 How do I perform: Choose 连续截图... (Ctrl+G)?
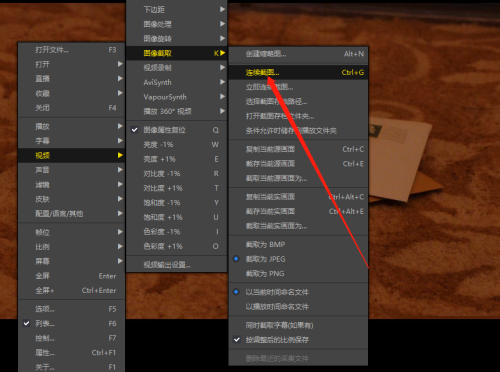(299, 72)
